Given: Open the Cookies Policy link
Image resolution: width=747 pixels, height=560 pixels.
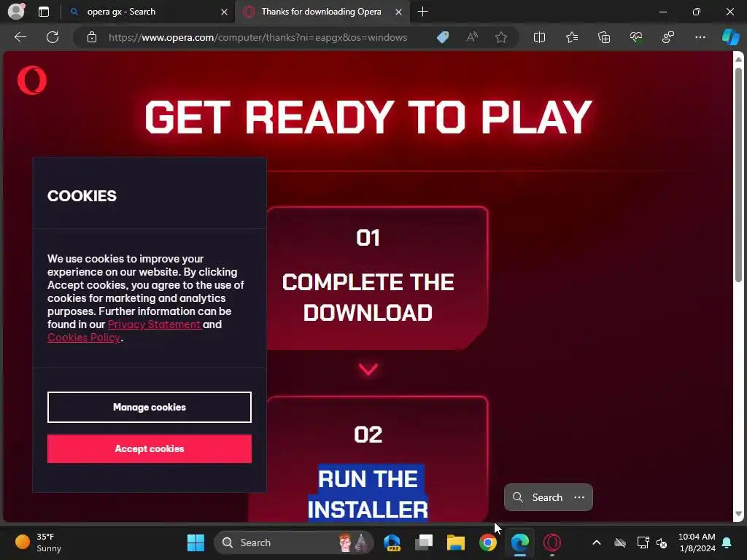Looking at the screenshot, I should [x=84, y=338].
